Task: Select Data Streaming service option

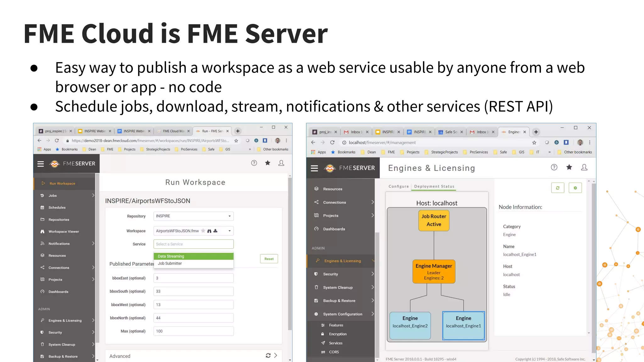Action: coord(194,256)
